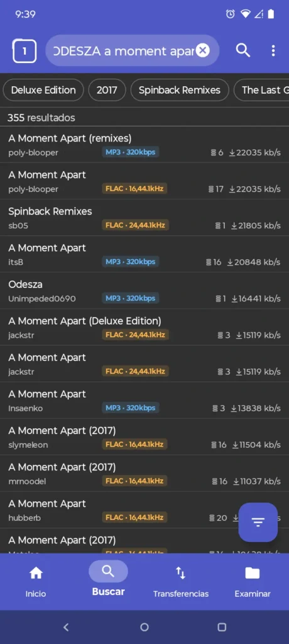Go to Inicio home tab
Image resolution: width=289 pixels, height=644 pixels.
pyautogui.click(x=36, y=582)
